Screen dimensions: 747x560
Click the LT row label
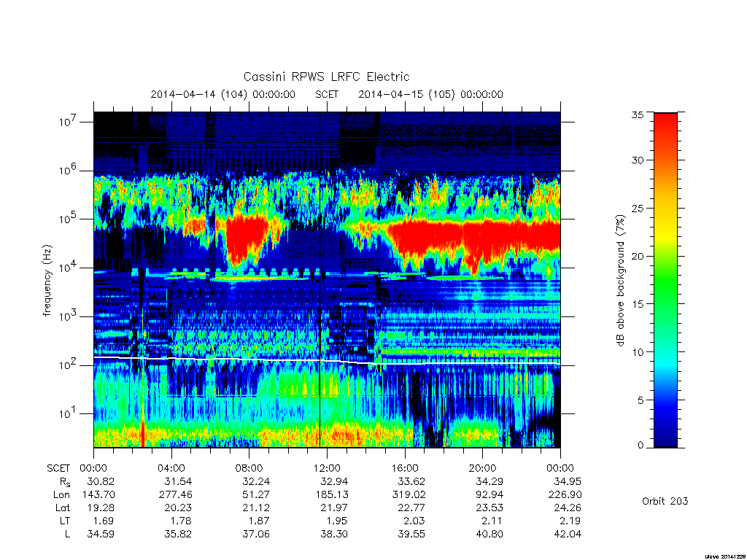tap(65, 521)
